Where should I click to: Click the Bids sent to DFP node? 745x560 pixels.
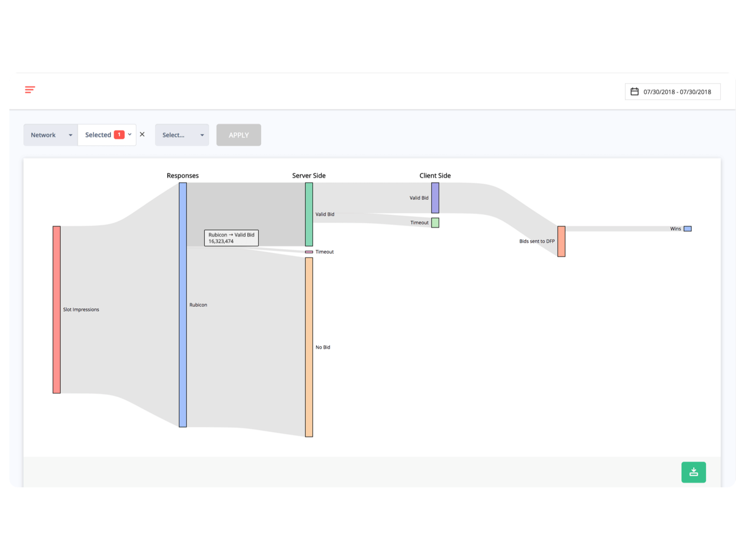(561, 241)
